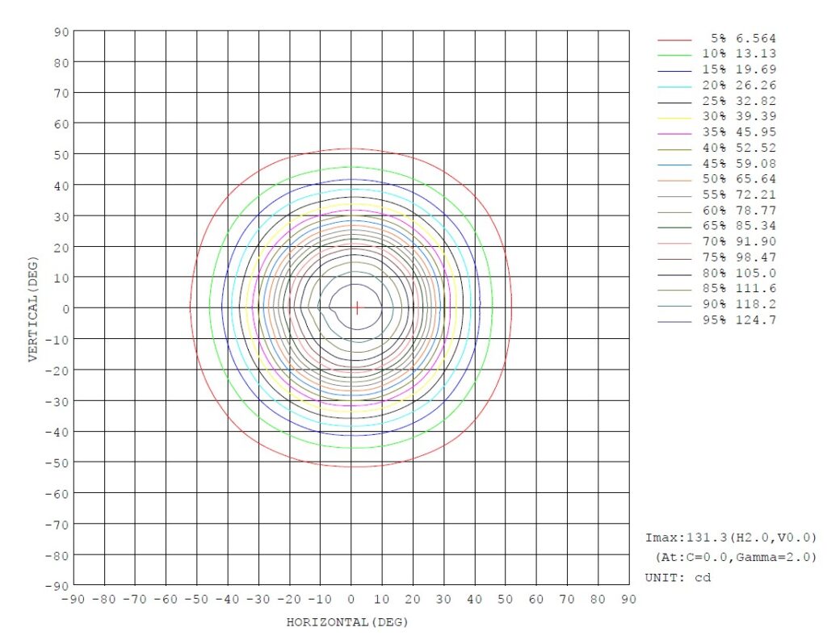The height and width of the screenshot is (644, 827).
Task: Click the yellow 30% legend line
Action: 674,117
